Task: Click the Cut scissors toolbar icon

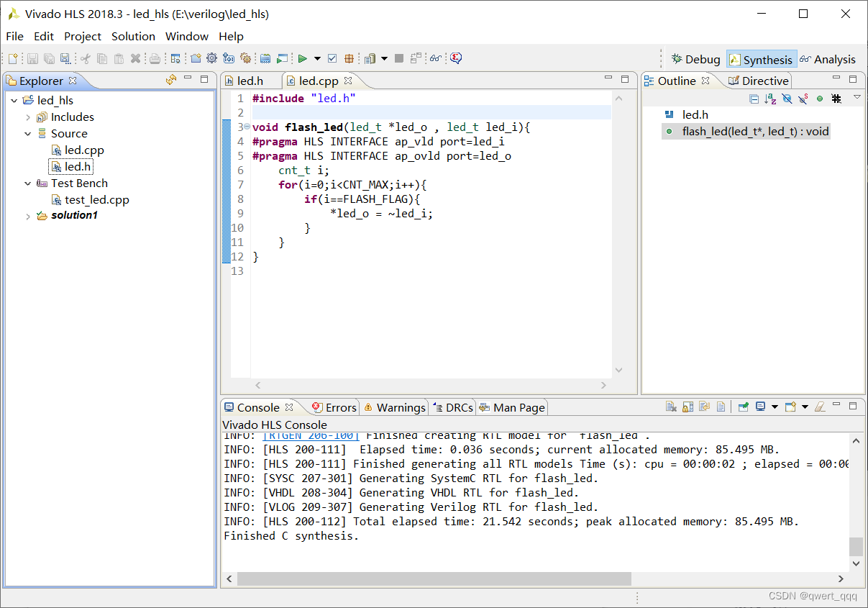Action: (x=85, y=58)
